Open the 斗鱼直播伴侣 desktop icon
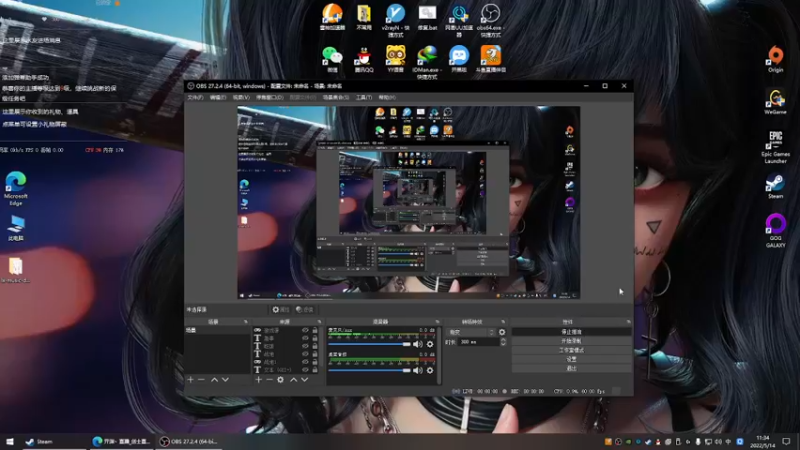 click(x=490, y=59)
